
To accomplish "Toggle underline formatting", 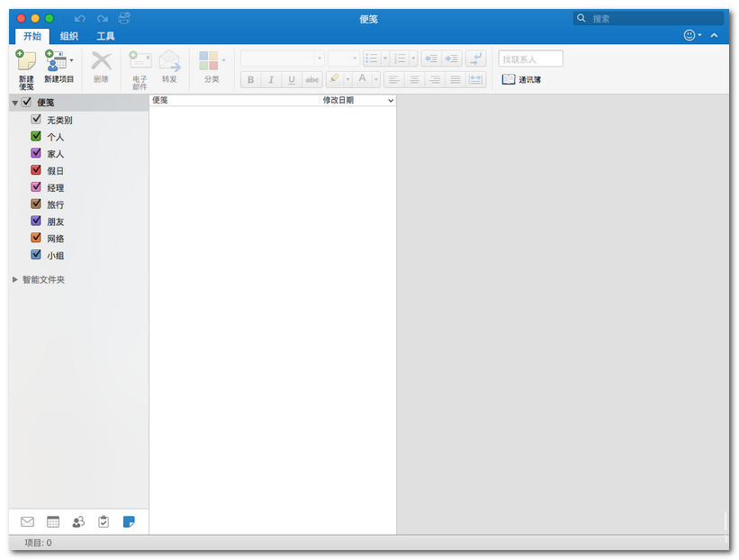I will point(292,79).
